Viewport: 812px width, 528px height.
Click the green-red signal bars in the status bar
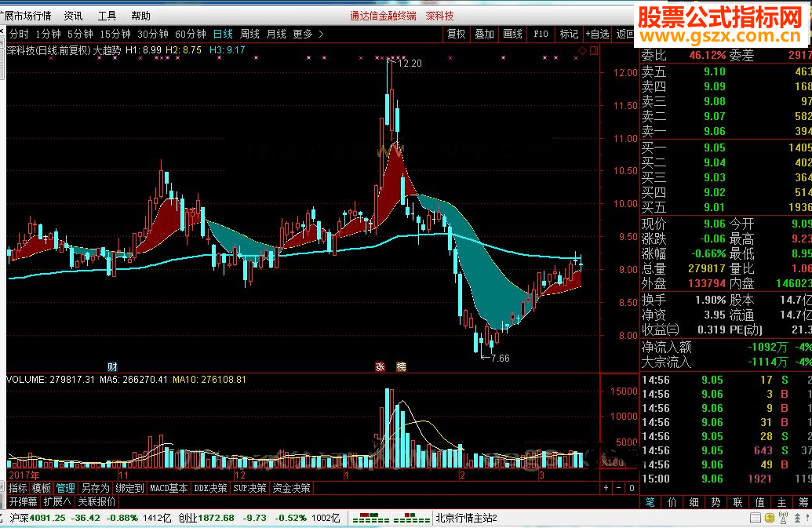coord(391,518)
